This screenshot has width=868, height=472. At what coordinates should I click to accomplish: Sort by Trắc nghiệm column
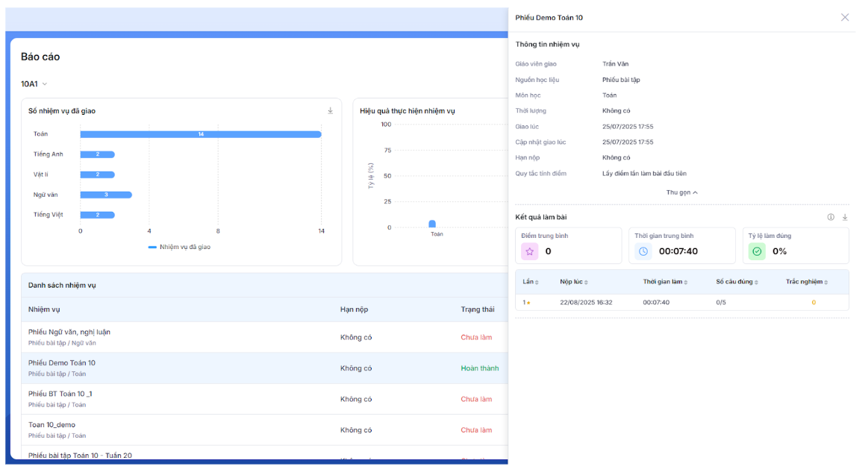(x=807, y=282)
